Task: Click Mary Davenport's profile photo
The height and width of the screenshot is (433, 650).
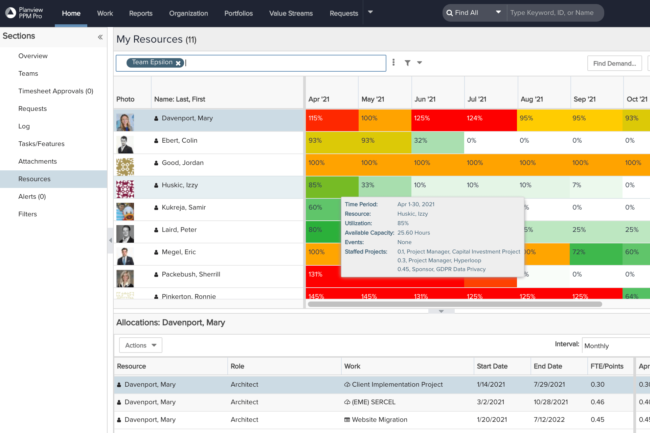Action: [125, 118]
